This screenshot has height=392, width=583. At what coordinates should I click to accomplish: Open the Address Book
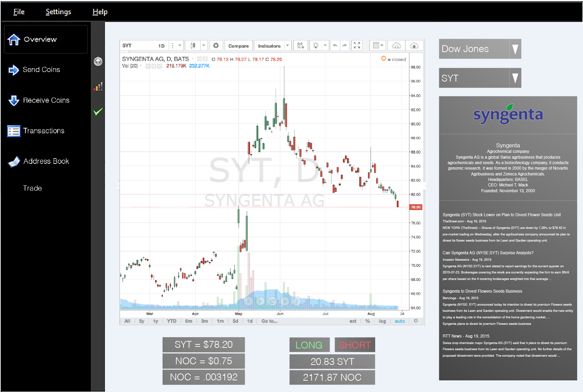tap(39, 161)
